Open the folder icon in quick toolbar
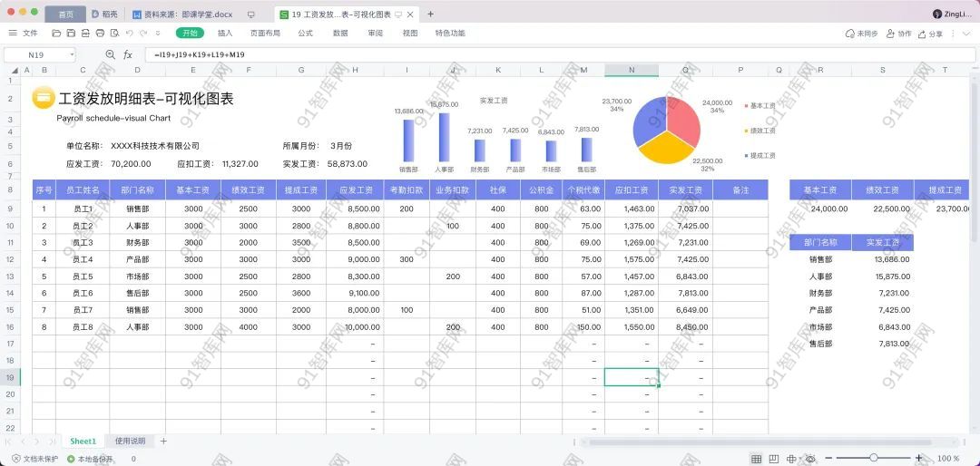 pos(57,34)
